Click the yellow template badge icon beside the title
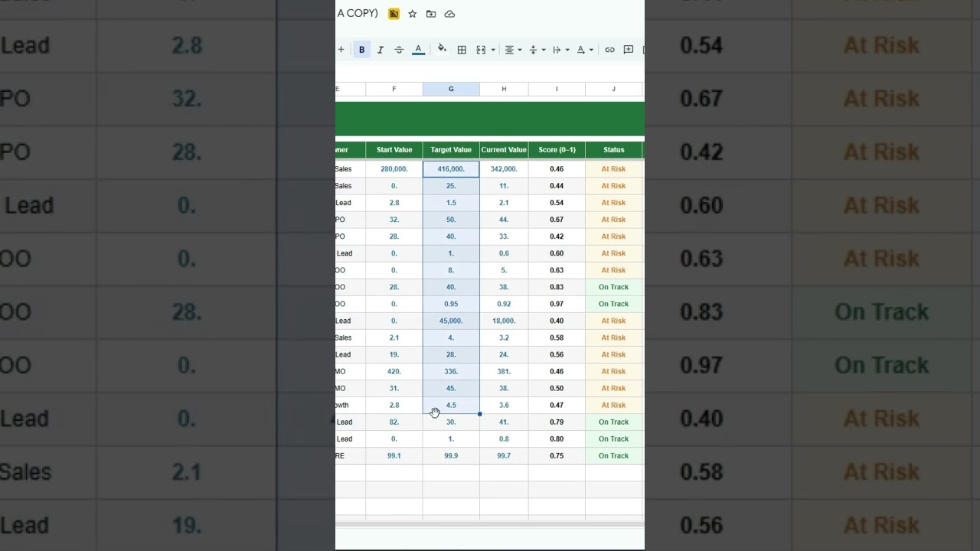This screenshot has height=551, width=980. coord(394,14)
